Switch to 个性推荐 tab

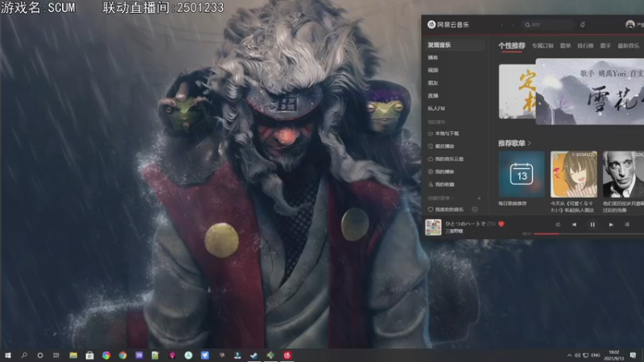click(512, 46)
